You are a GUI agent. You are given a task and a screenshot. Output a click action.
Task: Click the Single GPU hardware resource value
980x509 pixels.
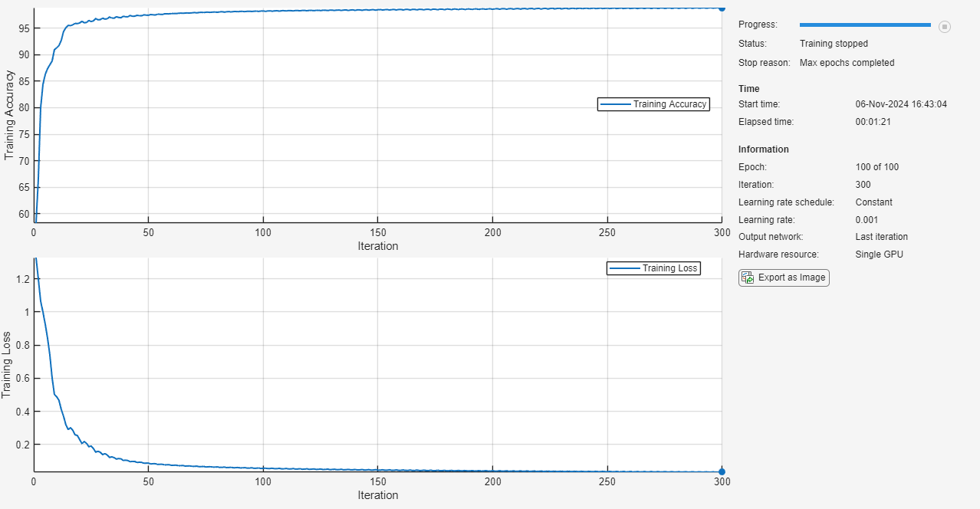tap(879, 254)
